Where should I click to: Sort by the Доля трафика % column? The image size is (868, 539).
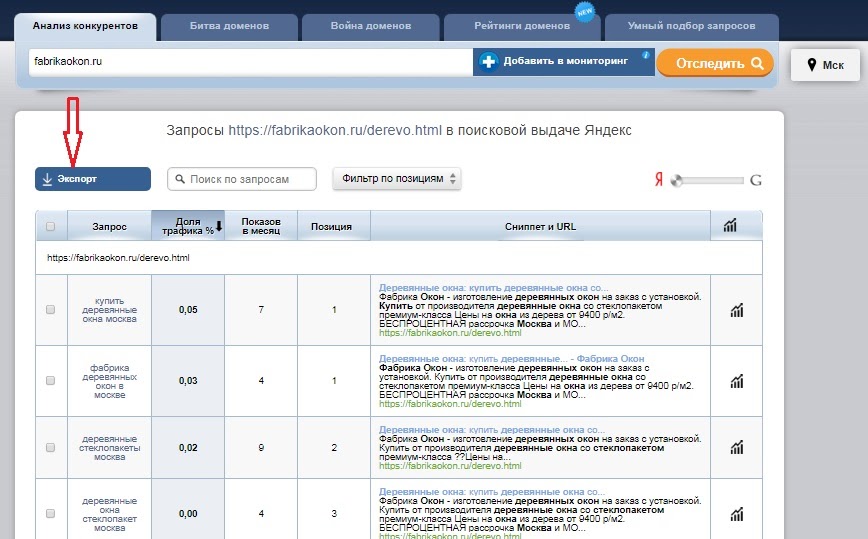pos(188,226)
